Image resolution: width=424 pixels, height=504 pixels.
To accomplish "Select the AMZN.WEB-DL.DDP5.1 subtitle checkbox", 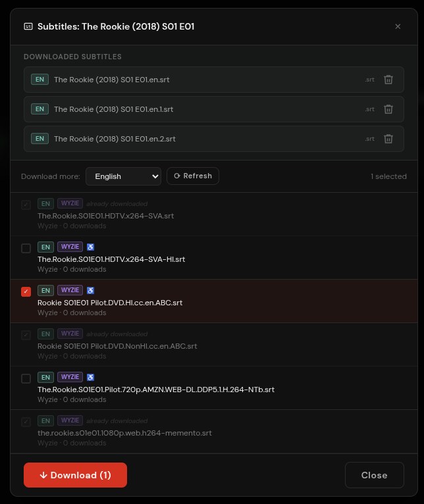I will coord(26,378).
